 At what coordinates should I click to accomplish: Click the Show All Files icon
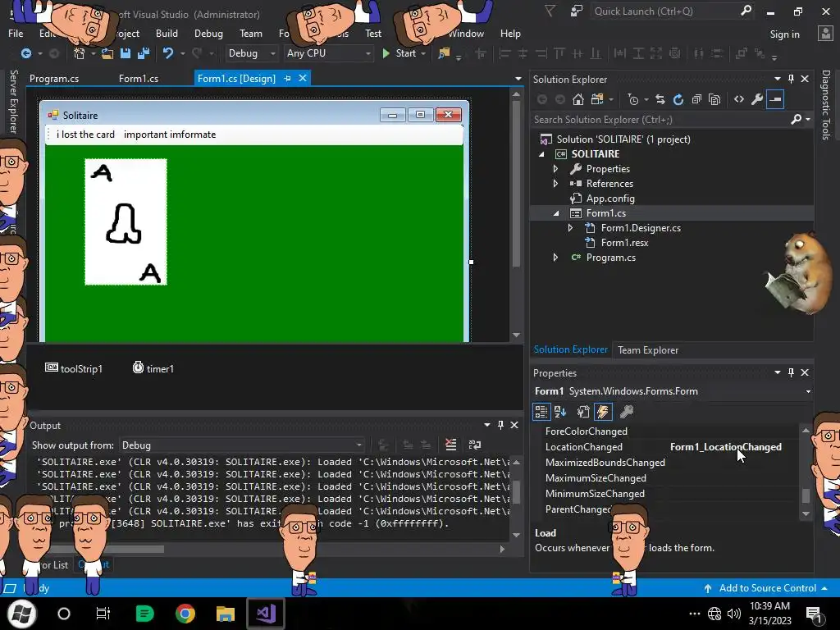tap(714, 99)
